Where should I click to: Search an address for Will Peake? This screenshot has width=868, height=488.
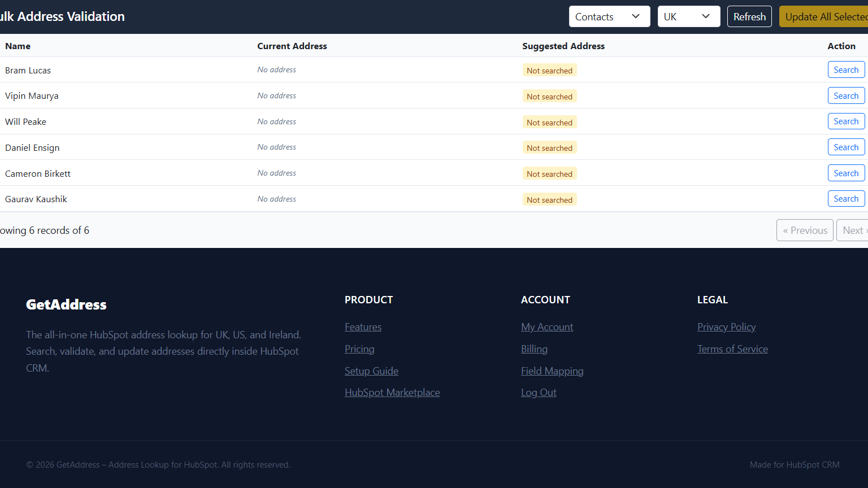(x=846, y=121)
